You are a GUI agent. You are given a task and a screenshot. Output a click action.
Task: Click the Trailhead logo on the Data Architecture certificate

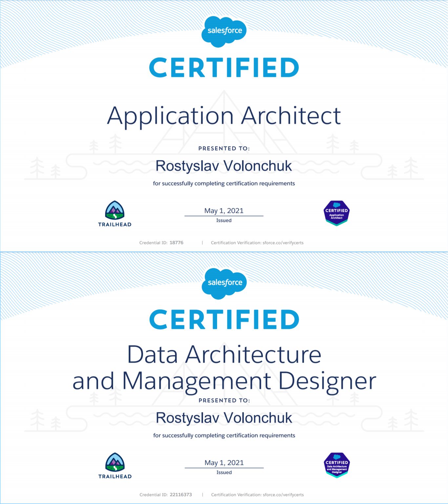115,466
